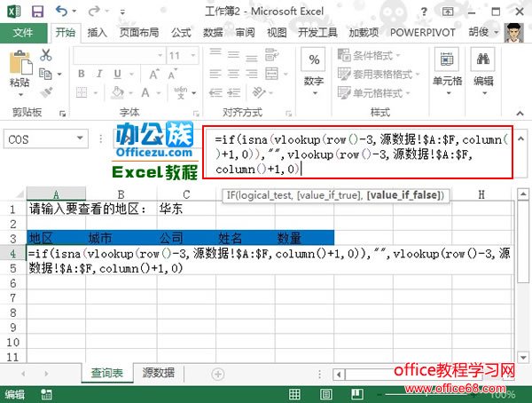This screenshot has width=532, height=403.
Task: Click Increase Indent icon
Action: [233, 92]
